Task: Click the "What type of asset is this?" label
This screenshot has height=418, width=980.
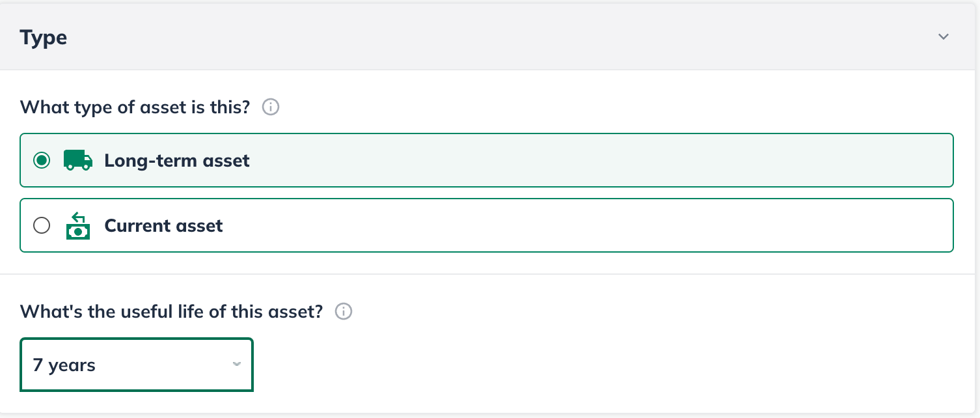Action: click(135, 107)
